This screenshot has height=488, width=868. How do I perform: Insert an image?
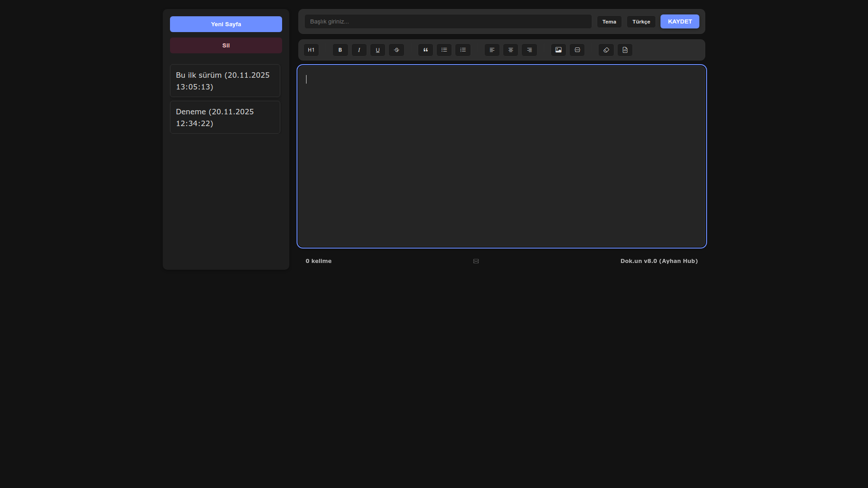tap(558, 50)
